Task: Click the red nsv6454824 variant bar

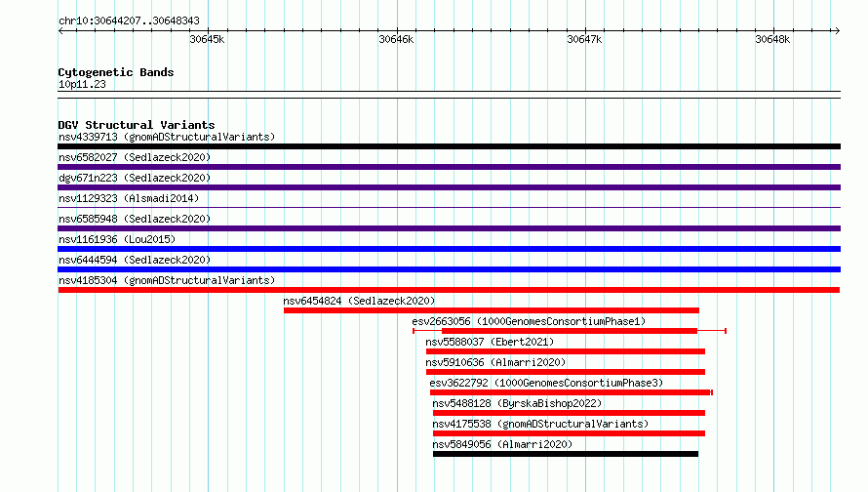Action: [492, 310]
